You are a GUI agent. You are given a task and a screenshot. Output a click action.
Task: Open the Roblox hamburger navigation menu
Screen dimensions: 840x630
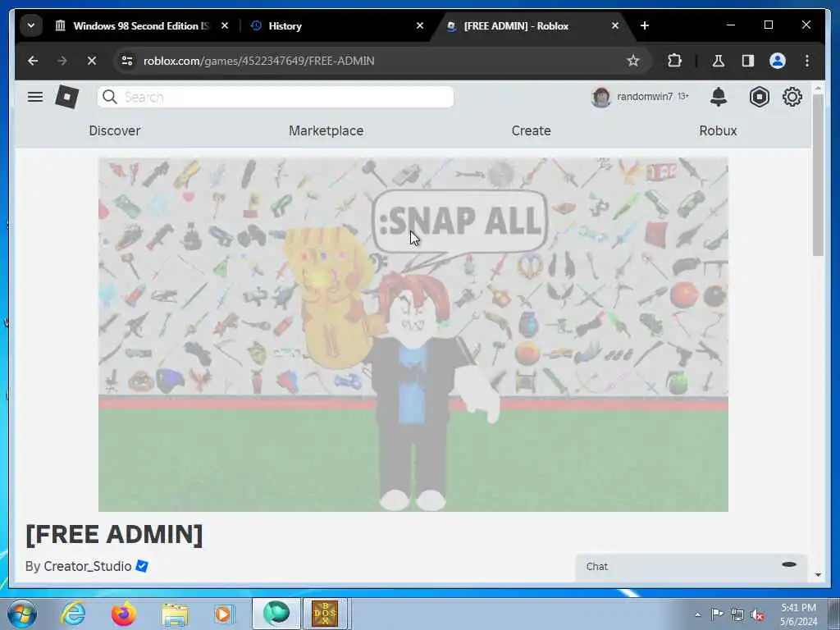[35, 97]
